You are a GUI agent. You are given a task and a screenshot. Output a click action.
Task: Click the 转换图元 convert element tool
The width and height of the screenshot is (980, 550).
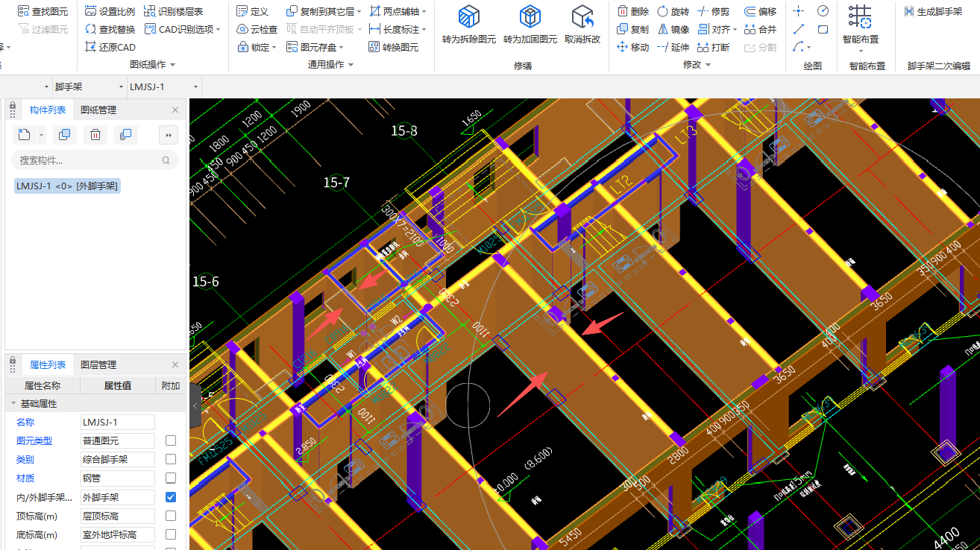[395, 47]
